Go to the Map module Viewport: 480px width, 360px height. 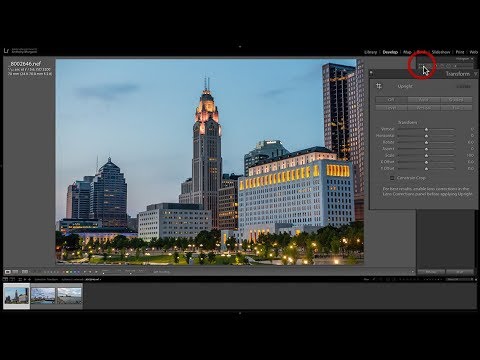pyautogui.click(x=407, y=52)
